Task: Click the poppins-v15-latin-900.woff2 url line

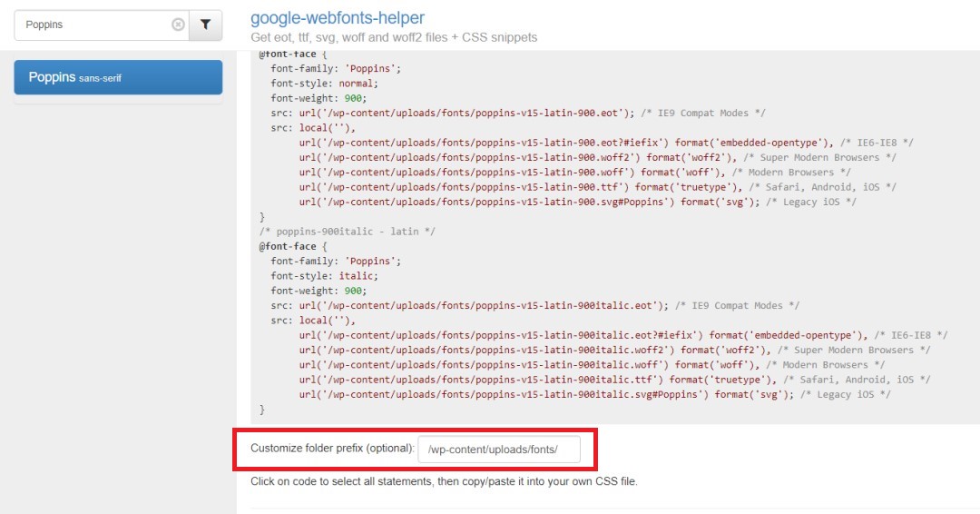Action: (597, 158)
